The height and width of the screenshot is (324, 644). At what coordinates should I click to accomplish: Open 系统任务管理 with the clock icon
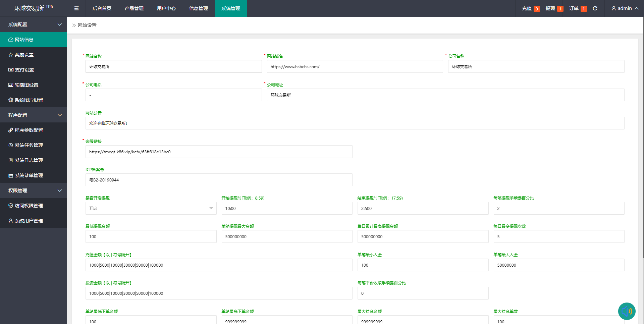[x=29, y=145]
